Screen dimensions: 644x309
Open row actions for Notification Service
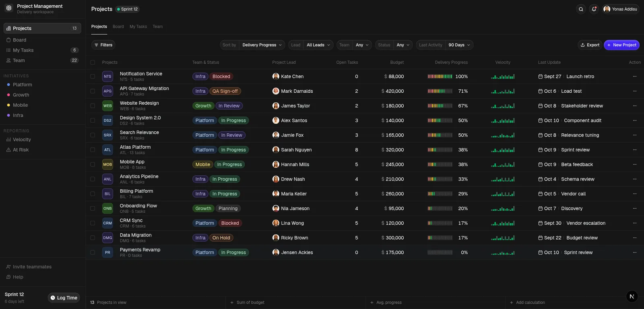[635, 77]
